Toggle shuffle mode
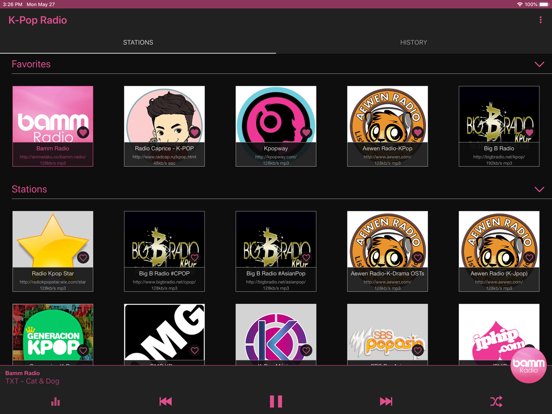This screenshot has height=414, width=552. click(x=496, y=401)
